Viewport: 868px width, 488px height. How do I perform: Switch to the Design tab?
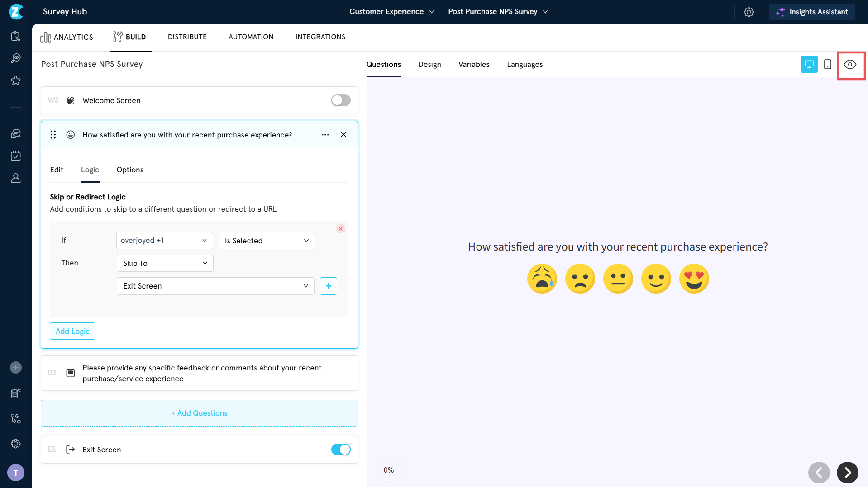(429, 65)
